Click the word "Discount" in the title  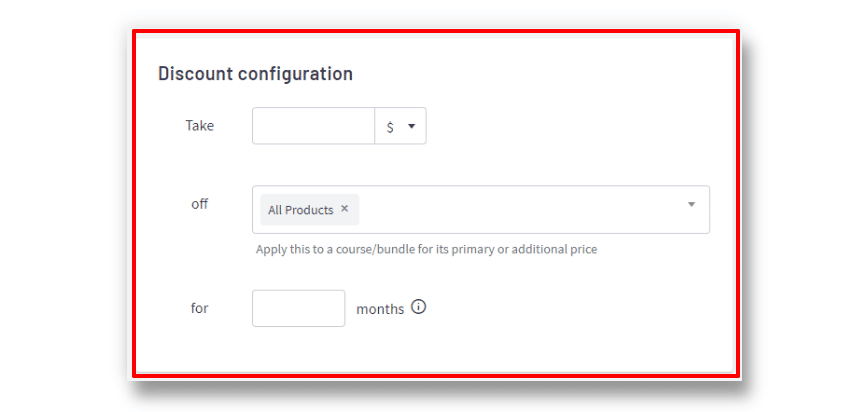click(196, 74)
